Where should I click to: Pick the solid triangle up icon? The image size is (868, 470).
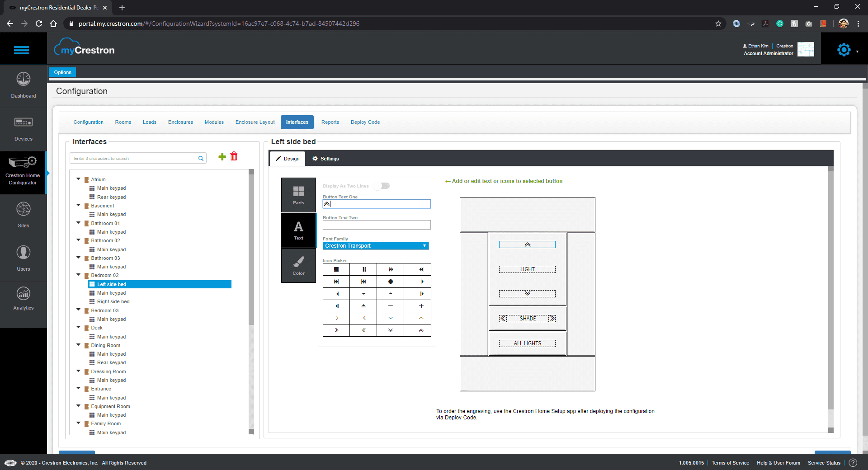click(x=391, y=294)
